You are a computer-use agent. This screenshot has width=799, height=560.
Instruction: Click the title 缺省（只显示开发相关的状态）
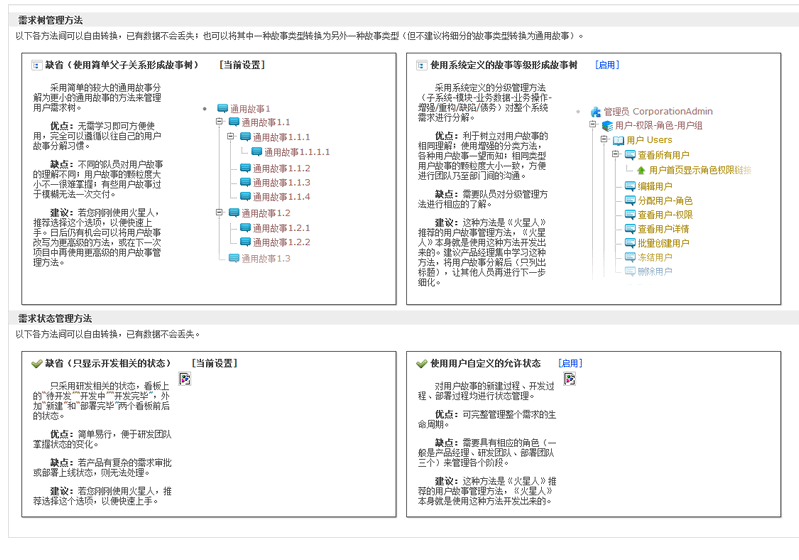click(109, 364)
